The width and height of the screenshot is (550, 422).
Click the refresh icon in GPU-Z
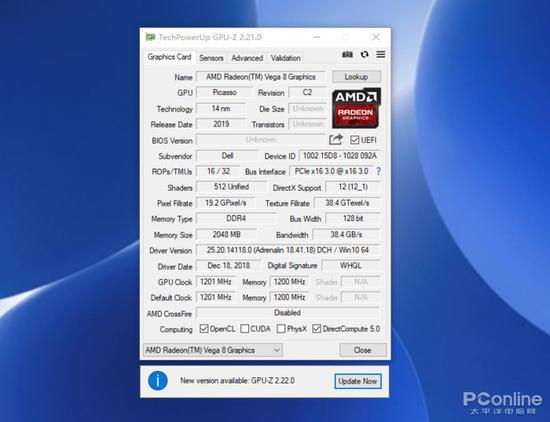(x=364, y=54)
